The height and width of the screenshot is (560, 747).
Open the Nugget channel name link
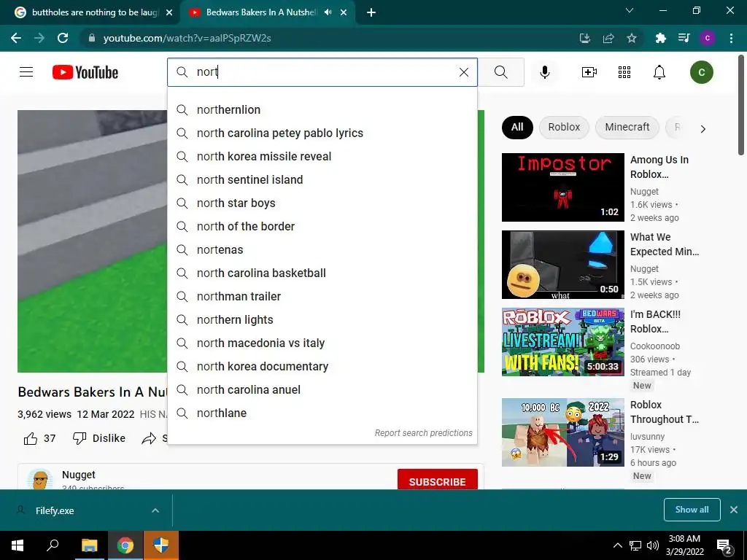click(x=79, y=475)
